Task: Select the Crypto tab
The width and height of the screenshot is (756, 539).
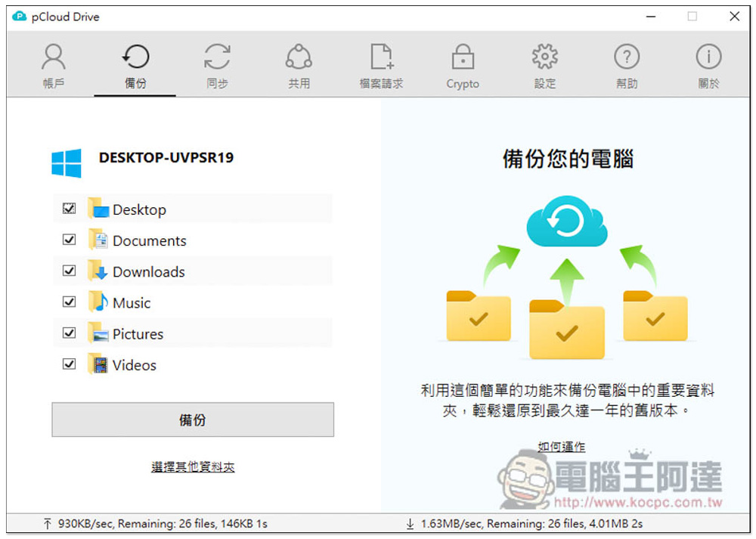Action: [463, 66]
